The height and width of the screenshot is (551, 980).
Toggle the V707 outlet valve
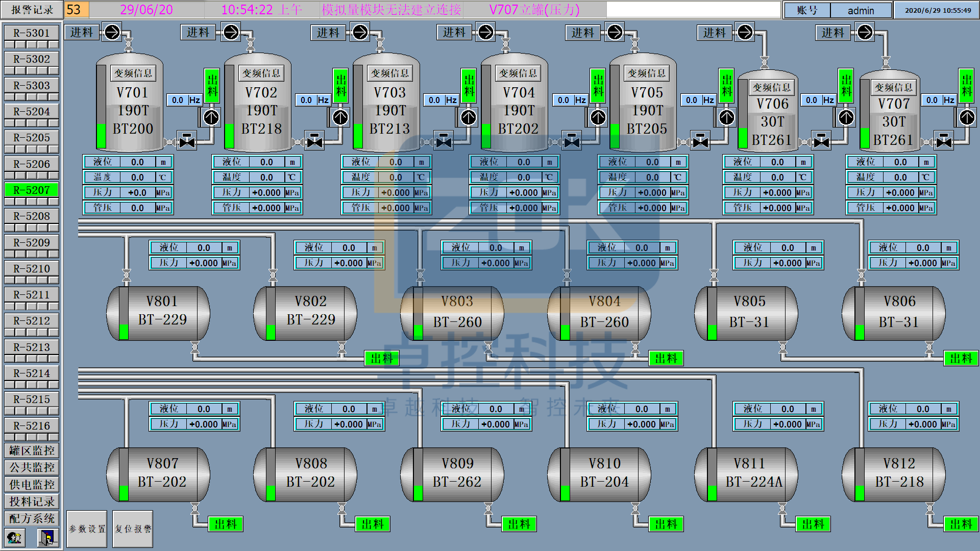pos(943,140)
